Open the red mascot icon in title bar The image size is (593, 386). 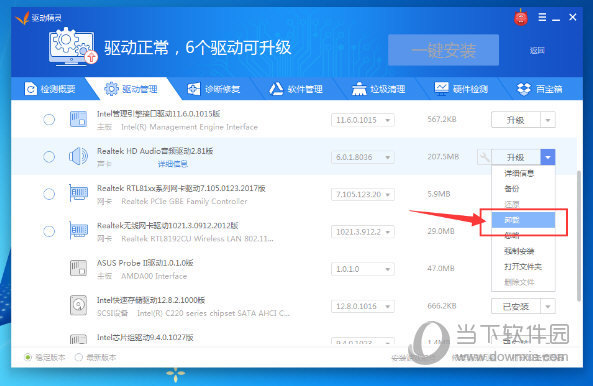[x=521, y=18]
